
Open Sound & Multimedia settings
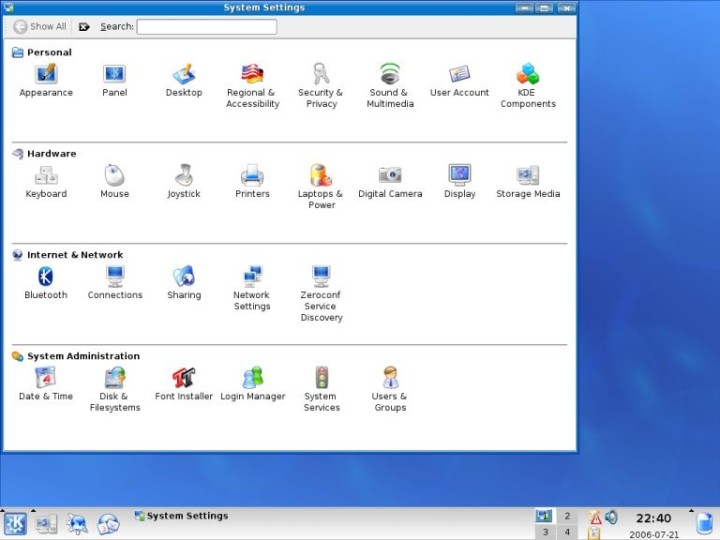click(x=390, y=86)
